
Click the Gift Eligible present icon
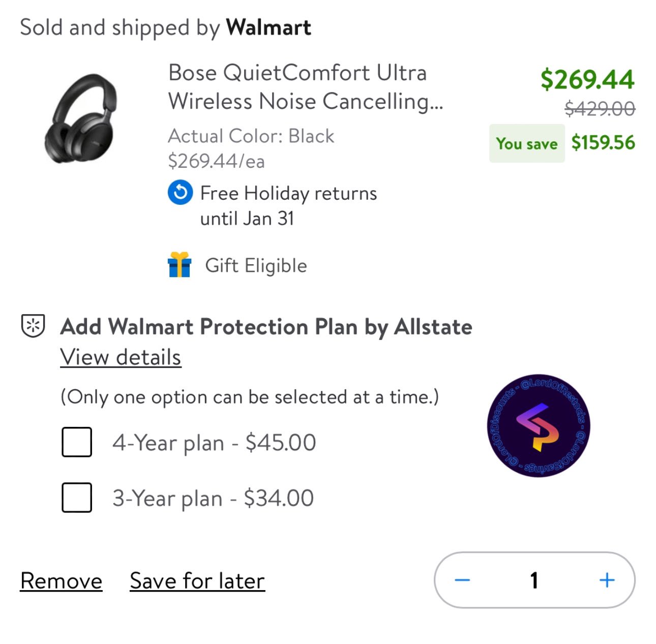point(180,265)
